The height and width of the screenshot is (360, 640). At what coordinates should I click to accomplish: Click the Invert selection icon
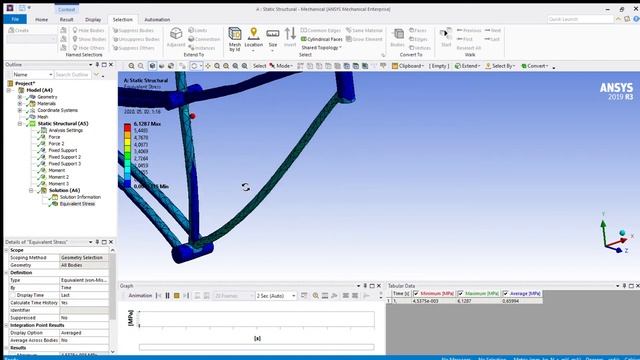(290, 38)
